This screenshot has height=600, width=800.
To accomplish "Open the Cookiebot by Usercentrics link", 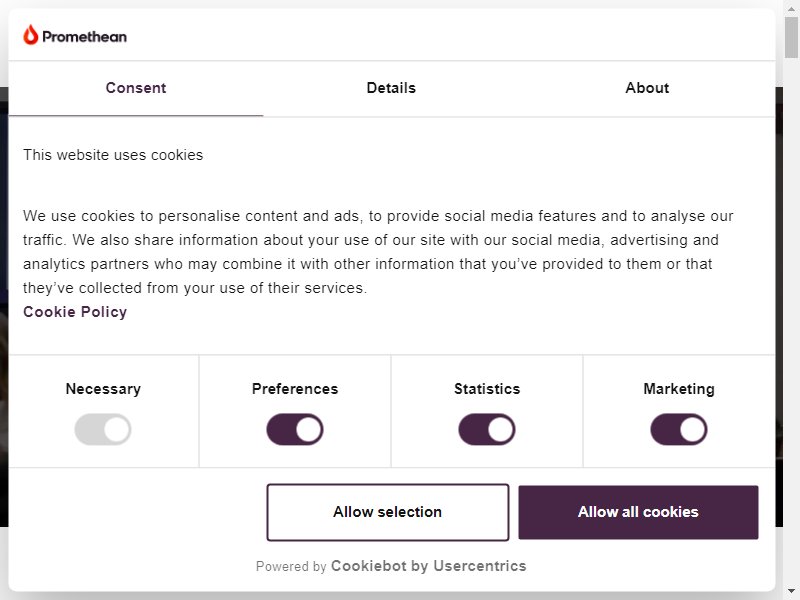I will coord(429,566).
